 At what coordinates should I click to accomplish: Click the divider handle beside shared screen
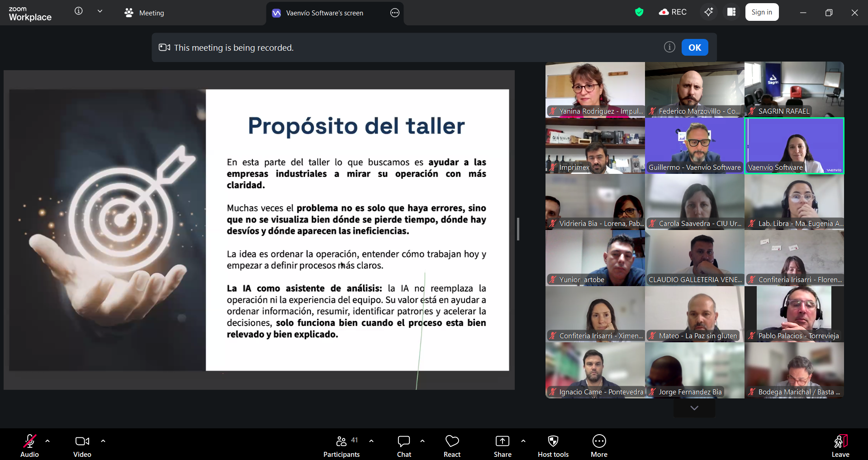[x=518, y=229]
